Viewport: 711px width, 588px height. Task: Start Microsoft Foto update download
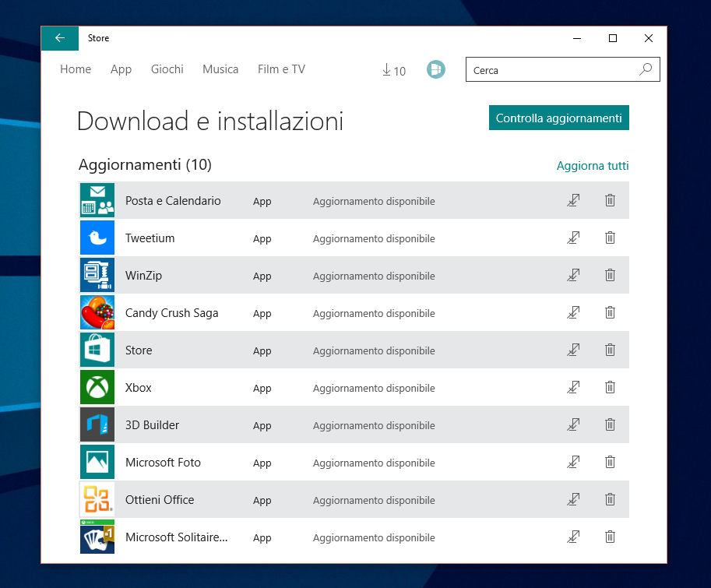click(x=574, y=462)
